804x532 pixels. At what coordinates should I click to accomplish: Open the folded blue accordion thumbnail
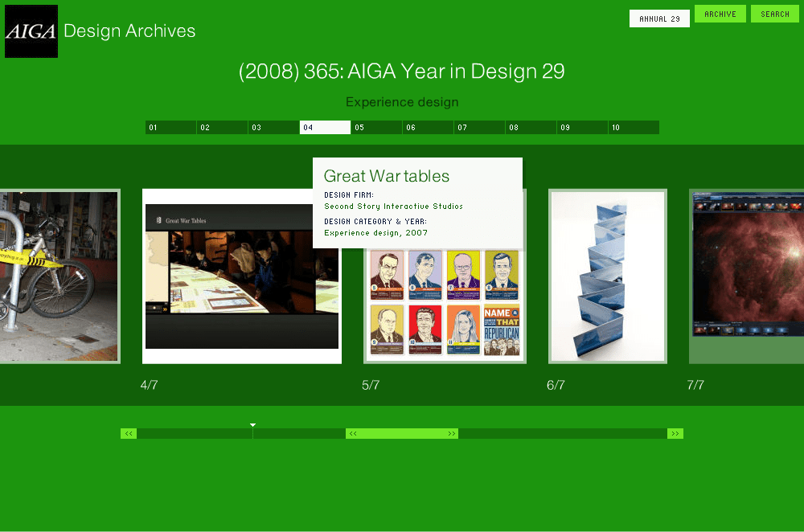click(608, 276)
